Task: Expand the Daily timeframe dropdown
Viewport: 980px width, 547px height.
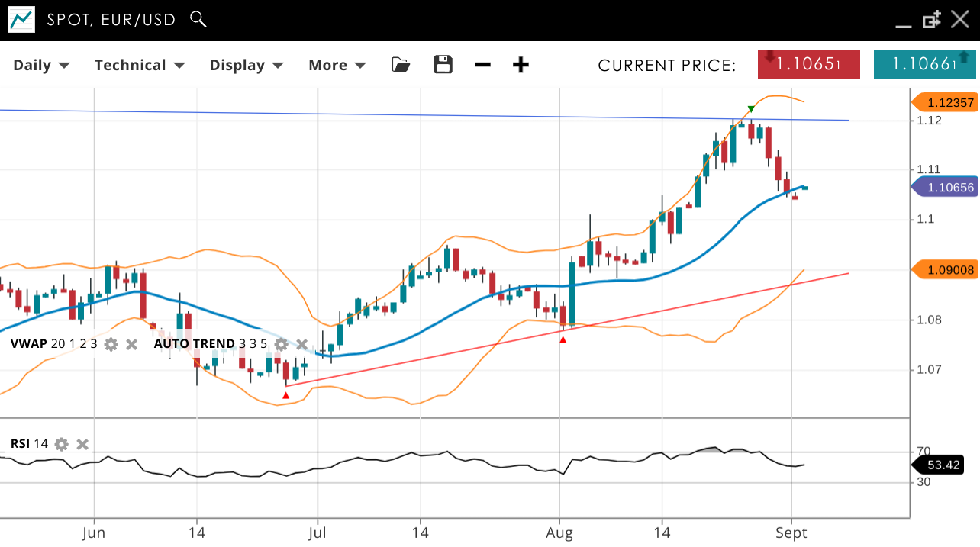Action: tap(41, 65)
